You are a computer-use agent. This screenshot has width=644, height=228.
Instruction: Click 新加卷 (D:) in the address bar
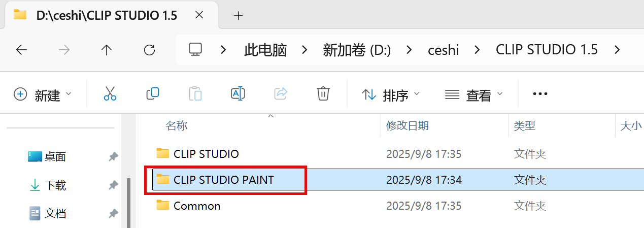click(x=357, y=50)
